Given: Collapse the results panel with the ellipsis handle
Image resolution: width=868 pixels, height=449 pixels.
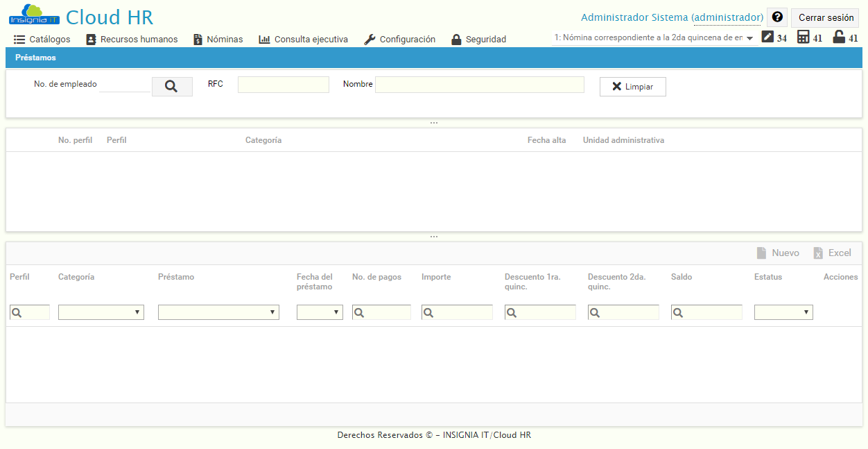Looking at the screenshot, I should [434, 235].
